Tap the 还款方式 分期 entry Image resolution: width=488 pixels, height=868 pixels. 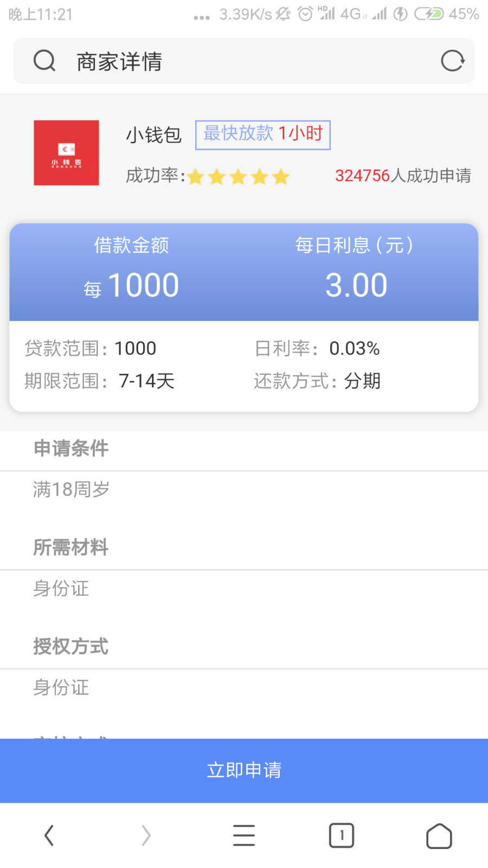317,381
